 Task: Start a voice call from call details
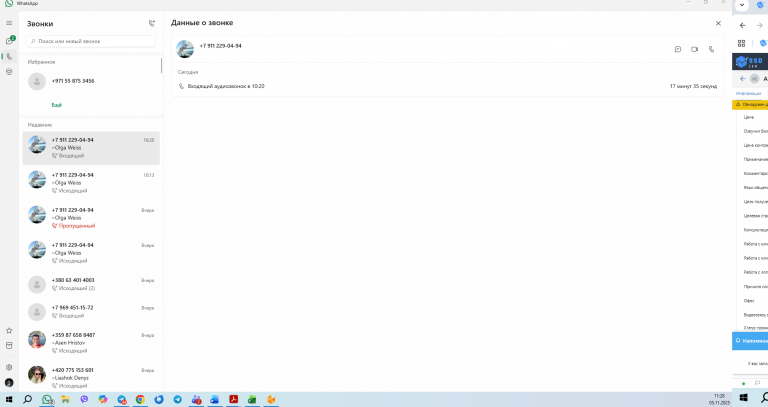(x=711, y=49)
